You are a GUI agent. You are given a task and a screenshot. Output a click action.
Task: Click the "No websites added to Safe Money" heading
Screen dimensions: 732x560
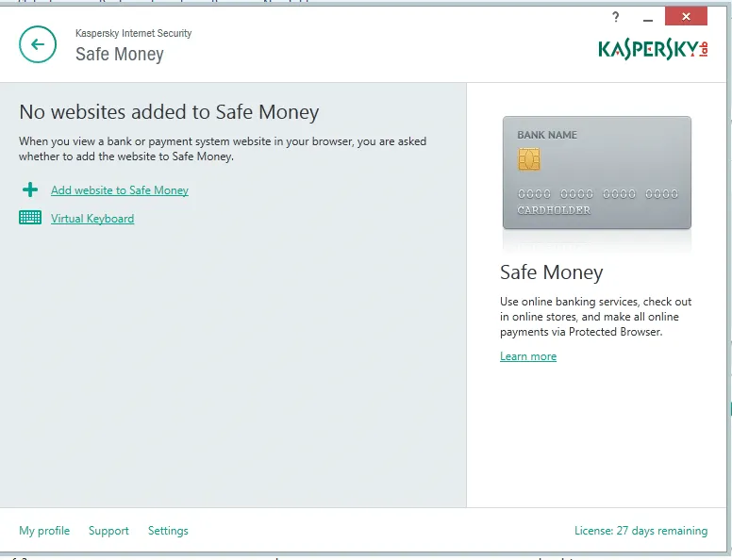169,112
